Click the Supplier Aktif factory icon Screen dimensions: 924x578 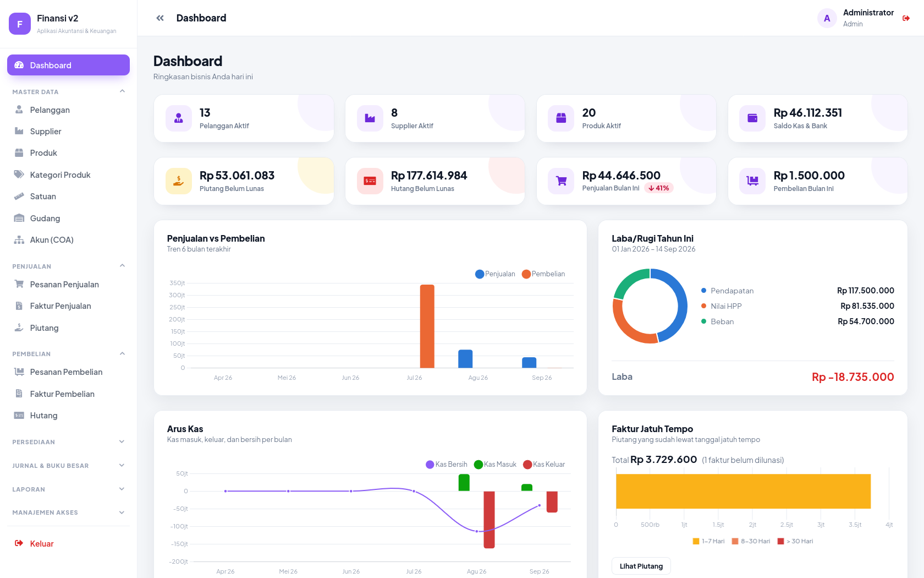tap(370, 118)
